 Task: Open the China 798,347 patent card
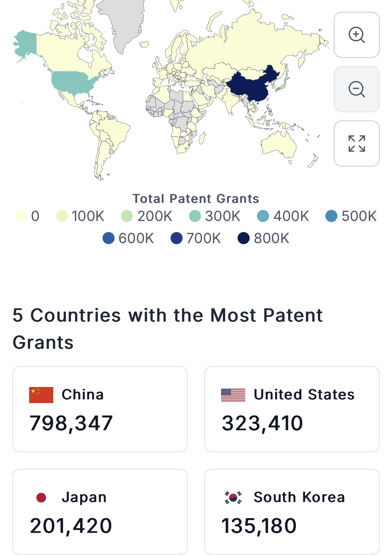pos(100,409)
